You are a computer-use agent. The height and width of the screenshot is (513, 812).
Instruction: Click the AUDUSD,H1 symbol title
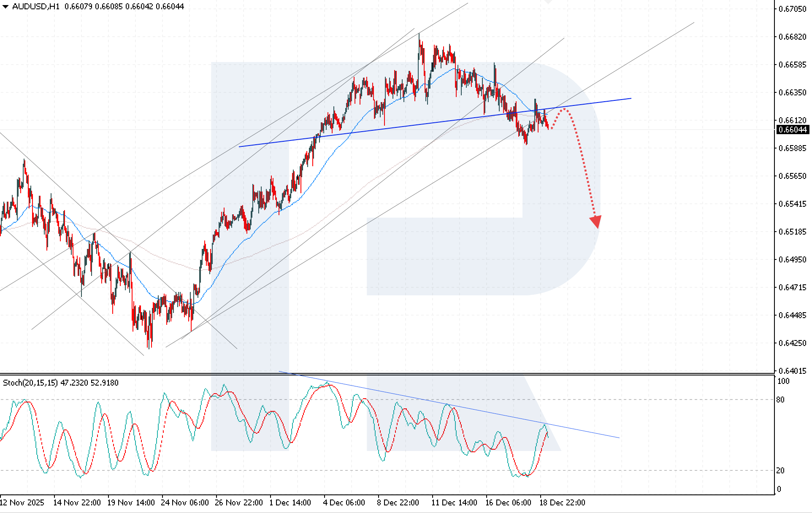pos(36,7)
